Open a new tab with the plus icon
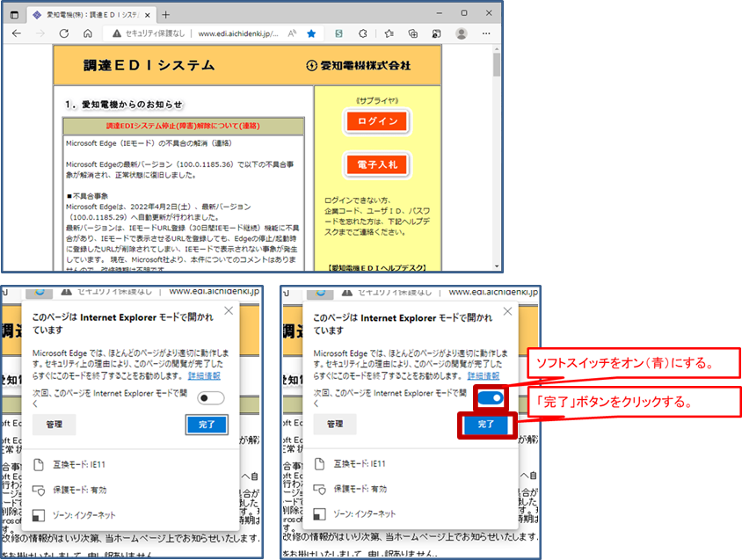This screenshot has height=560, width=742. click(165, 15)
